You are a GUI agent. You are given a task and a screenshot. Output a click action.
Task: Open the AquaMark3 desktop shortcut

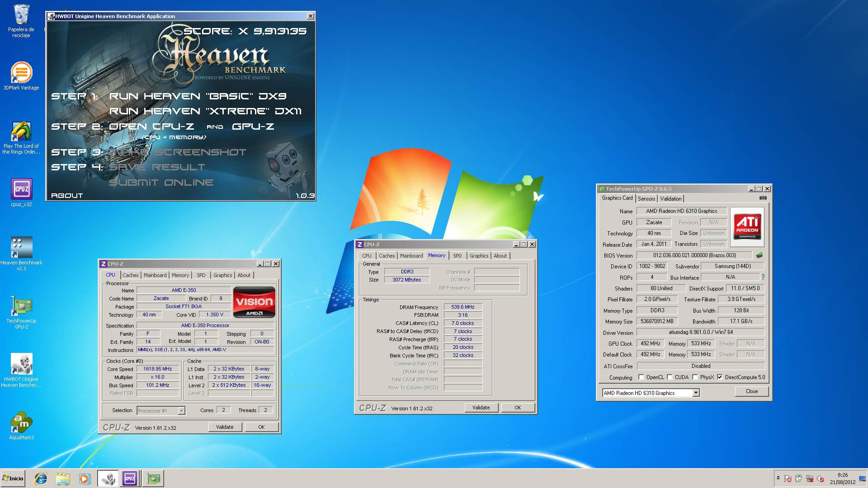(21, 425)
